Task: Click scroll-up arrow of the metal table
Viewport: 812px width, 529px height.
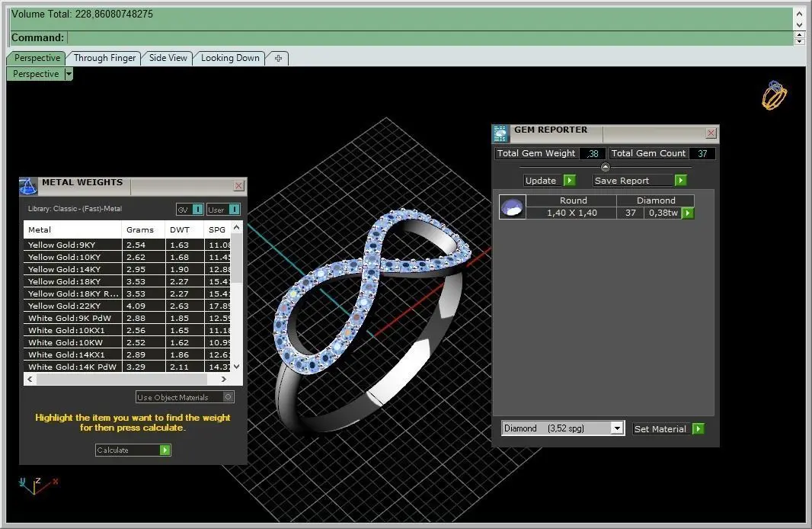Action: pos(237,227)
